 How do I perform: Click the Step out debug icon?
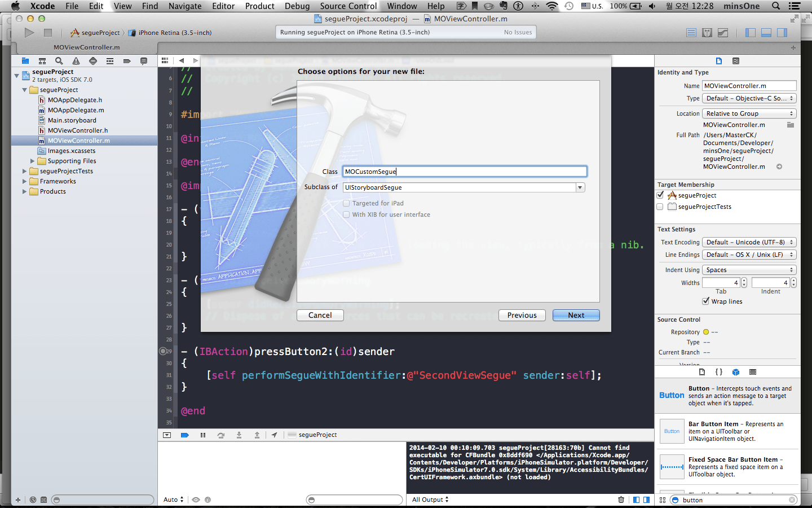pyautogui.click(x=257, y=435)
